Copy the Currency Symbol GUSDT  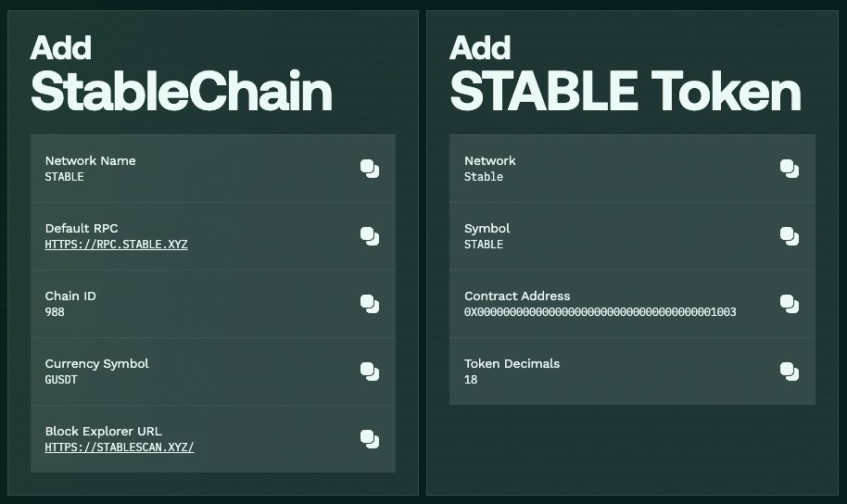click(370, 372)
